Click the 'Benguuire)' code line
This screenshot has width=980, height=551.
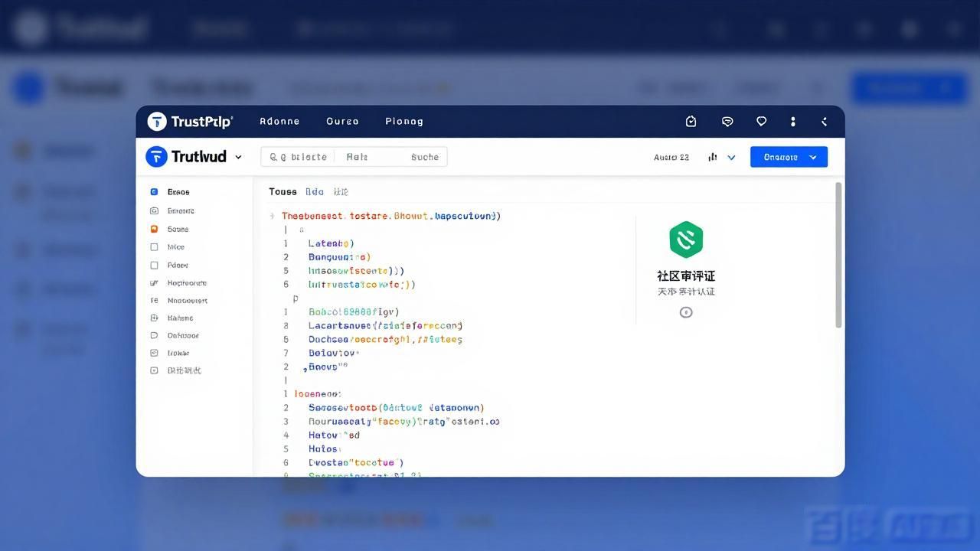point(339,257)
